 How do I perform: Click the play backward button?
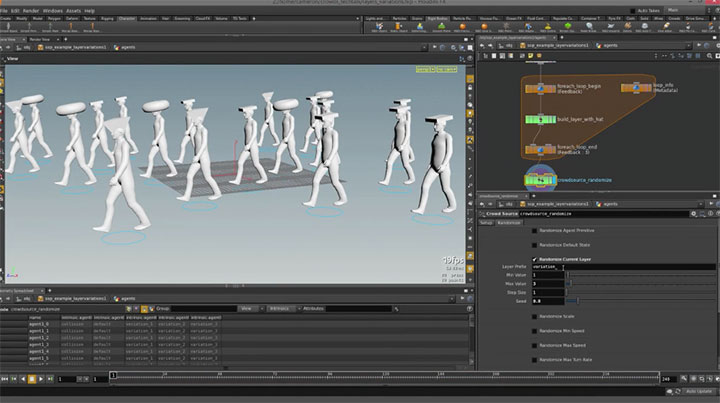(x=22, y=379)
